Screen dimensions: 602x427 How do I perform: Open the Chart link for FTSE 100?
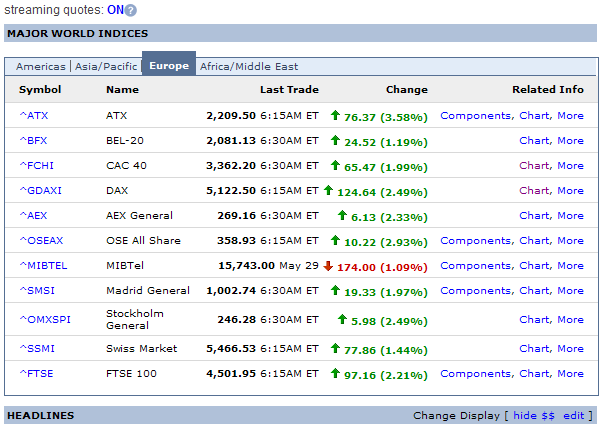point(534,373)
